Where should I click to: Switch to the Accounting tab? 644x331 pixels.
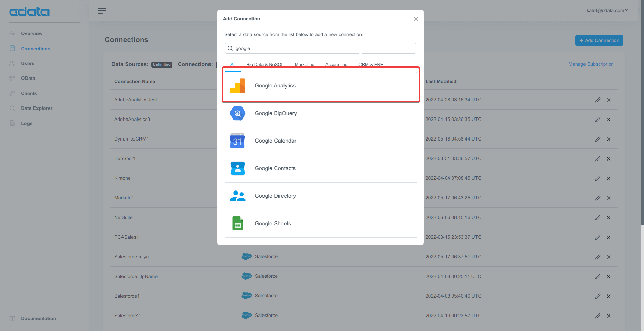point(336,64)
